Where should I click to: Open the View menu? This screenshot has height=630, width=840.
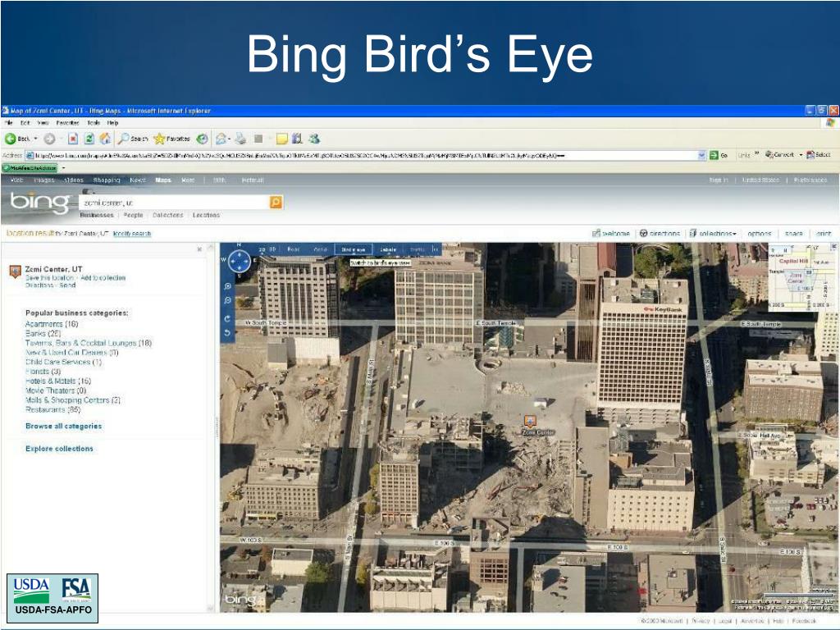click(x=43, y=123)
